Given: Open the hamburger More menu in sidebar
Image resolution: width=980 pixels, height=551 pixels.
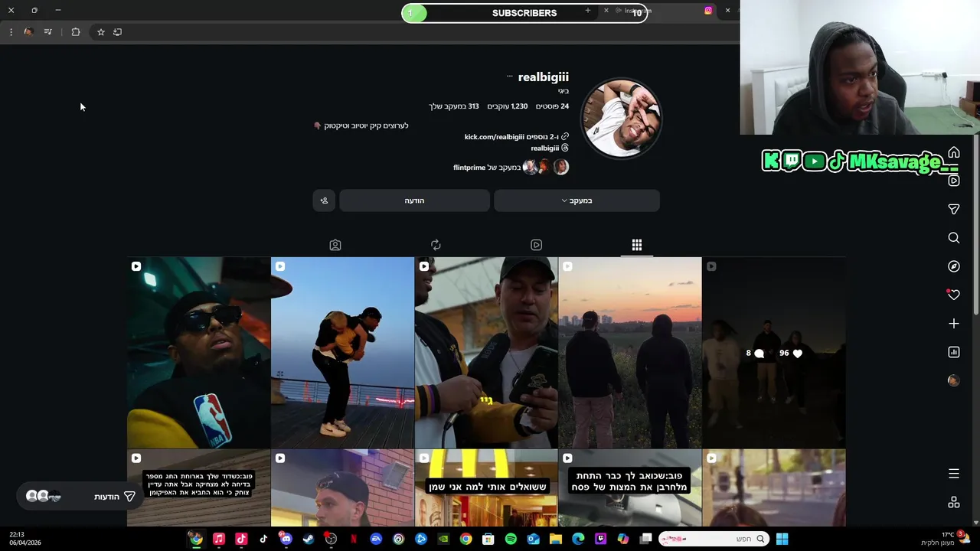Looking at the screenshot, I should (x=954, y=474).
